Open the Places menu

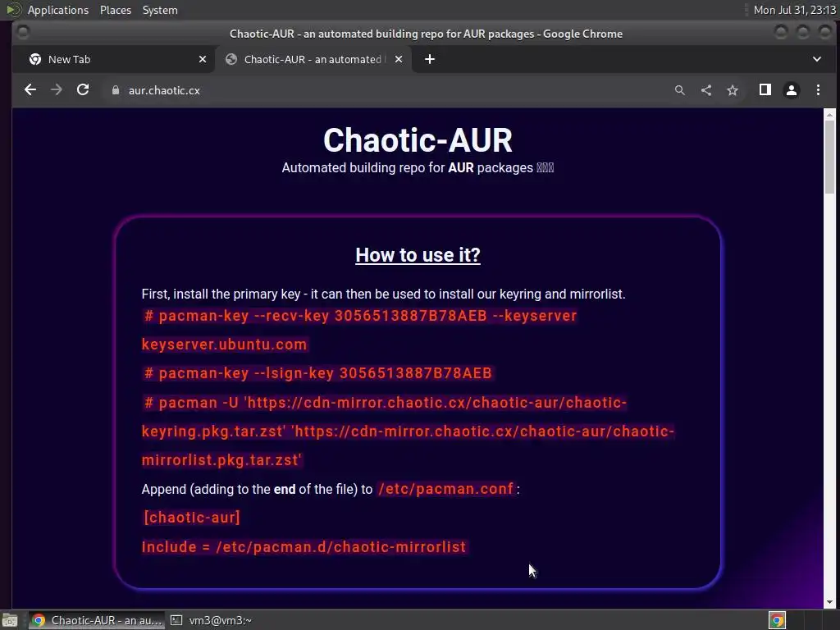[x=116, y=10]
